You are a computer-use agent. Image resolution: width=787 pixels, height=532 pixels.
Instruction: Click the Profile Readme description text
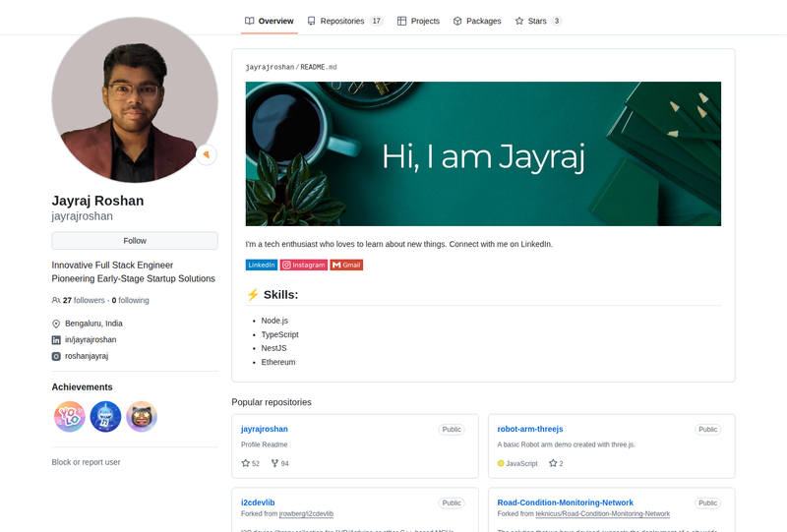click(264, 444)
